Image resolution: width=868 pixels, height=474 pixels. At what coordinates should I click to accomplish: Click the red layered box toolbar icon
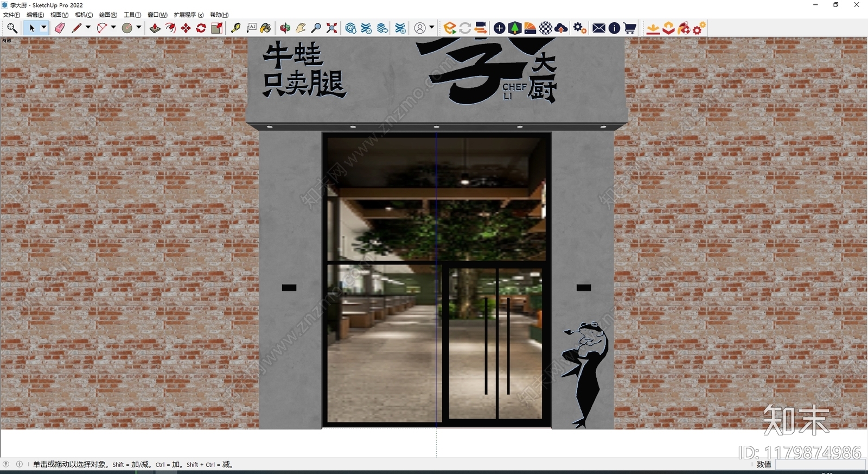(x=668, y=28)
